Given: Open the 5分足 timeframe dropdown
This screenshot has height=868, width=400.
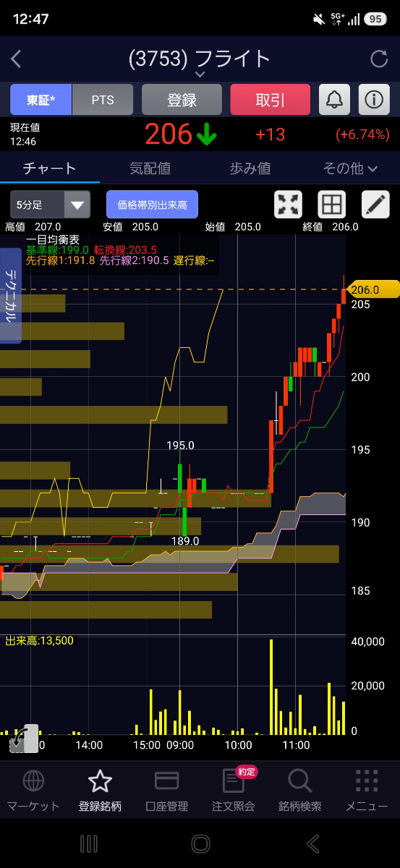Looking at the screenshot, I should 50,205.
